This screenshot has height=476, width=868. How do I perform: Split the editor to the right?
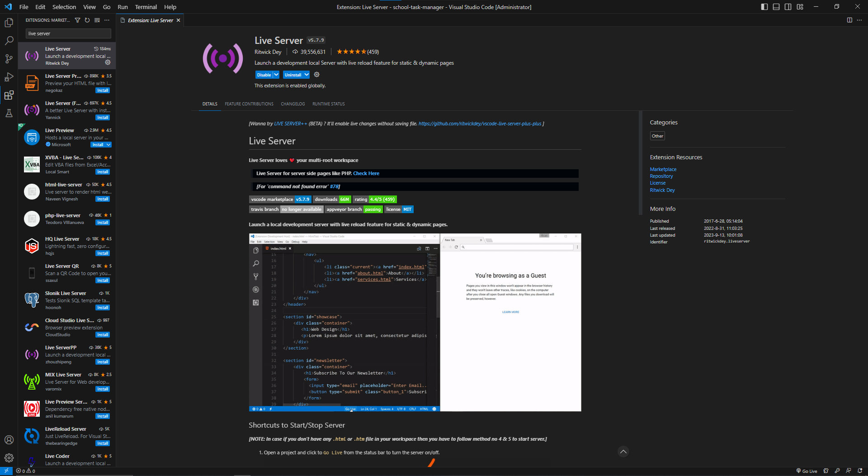849,20
